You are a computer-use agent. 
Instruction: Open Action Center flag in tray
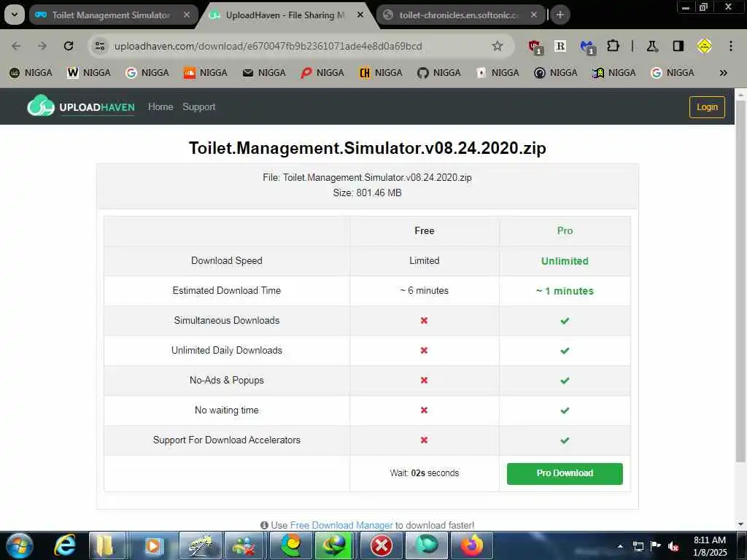click(656, 546)
